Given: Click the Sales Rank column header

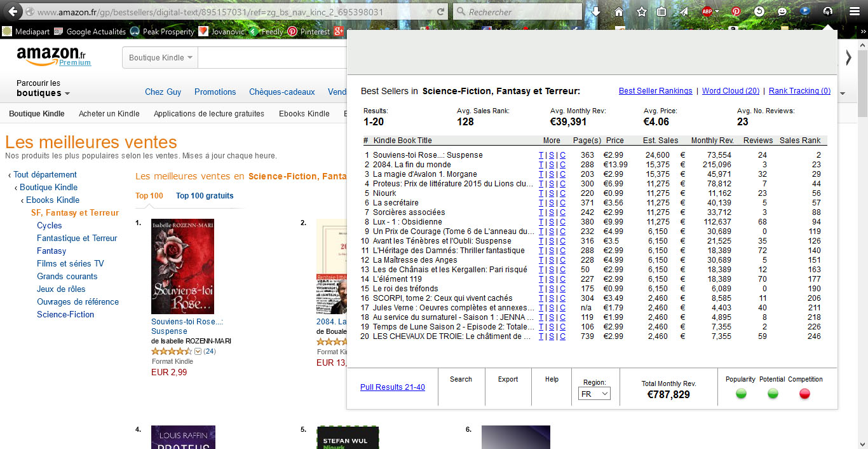Looking at the screenshot, I should tap(800, 141).
